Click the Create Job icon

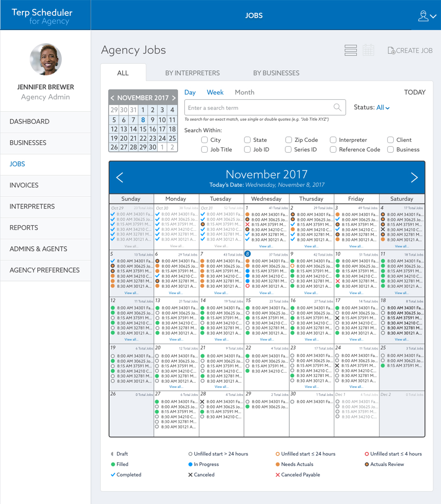(392, 50)
